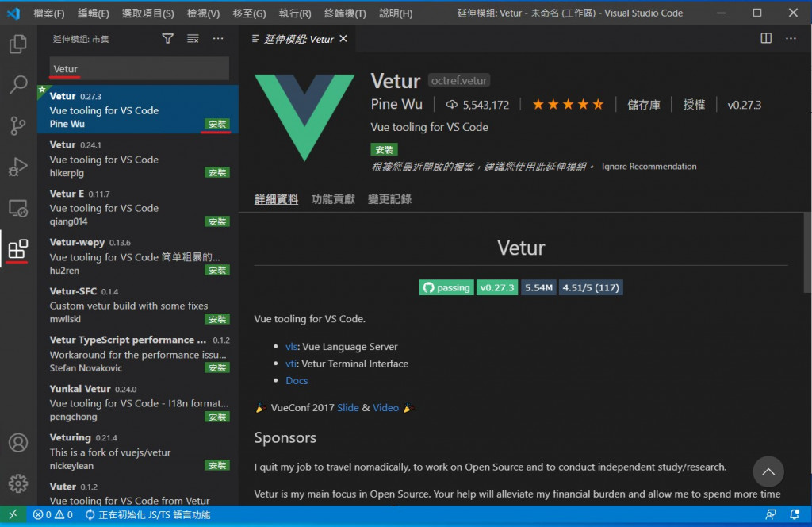Close the Vetur extension tab
Viewport: 812px width, 527px height.
point(343,39)
